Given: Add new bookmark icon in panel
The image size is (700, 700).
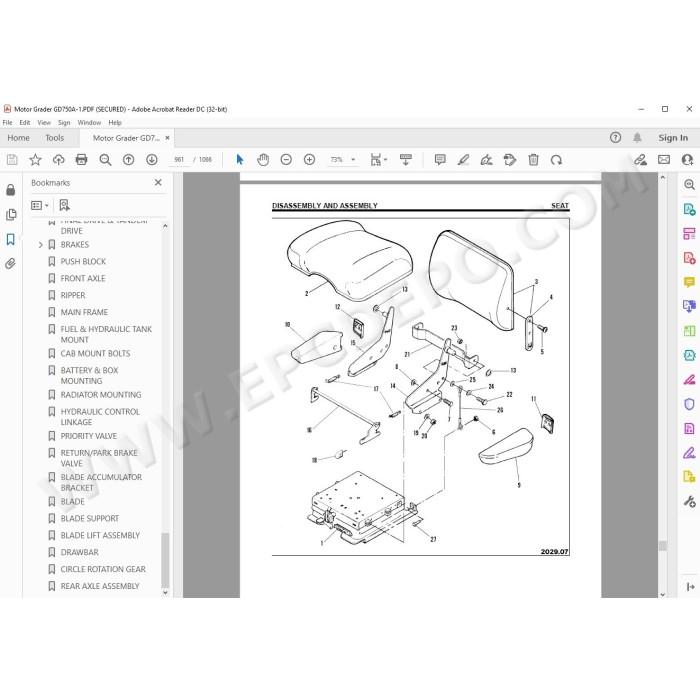Looking at the screenshot, I should 64,205.
